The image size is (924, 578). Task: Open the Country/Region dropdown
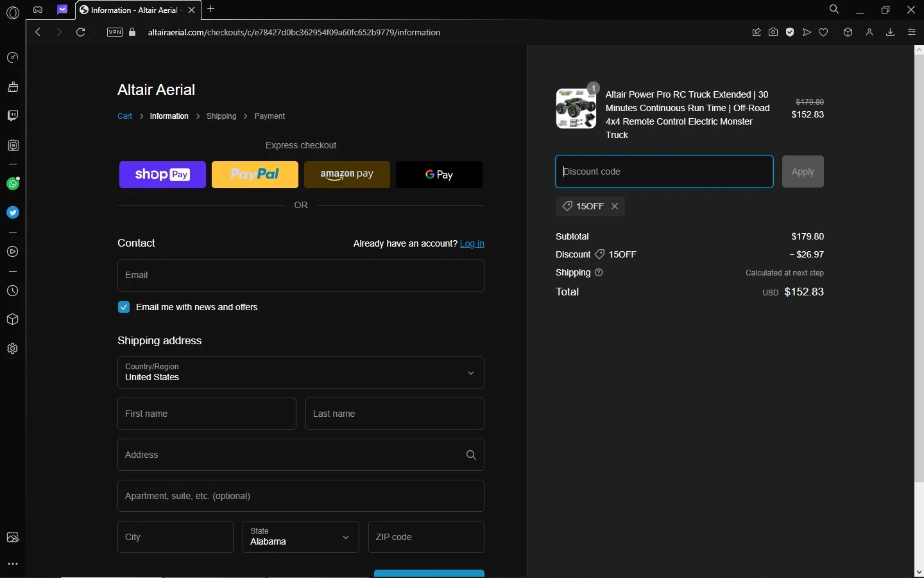[x=301, y=372]
